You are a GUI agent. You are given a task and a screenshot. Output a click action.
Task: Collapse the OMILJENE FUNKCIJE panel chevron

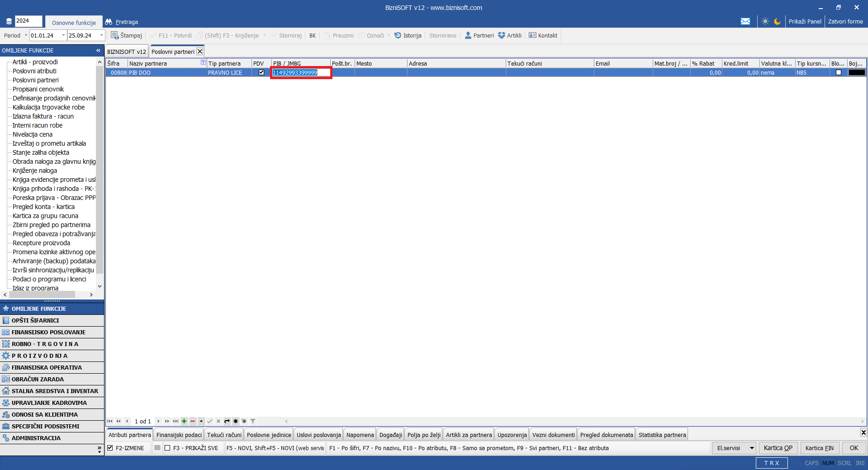[98, 50]
